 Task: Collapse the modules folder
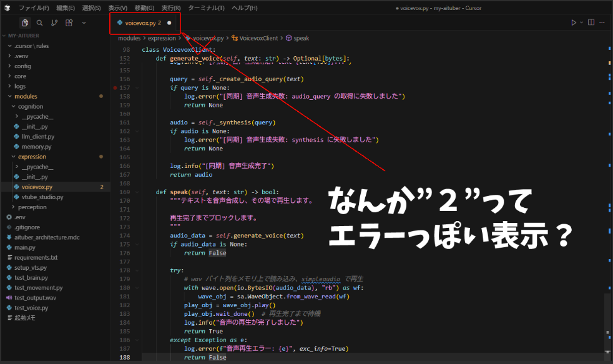coord(26,96)
